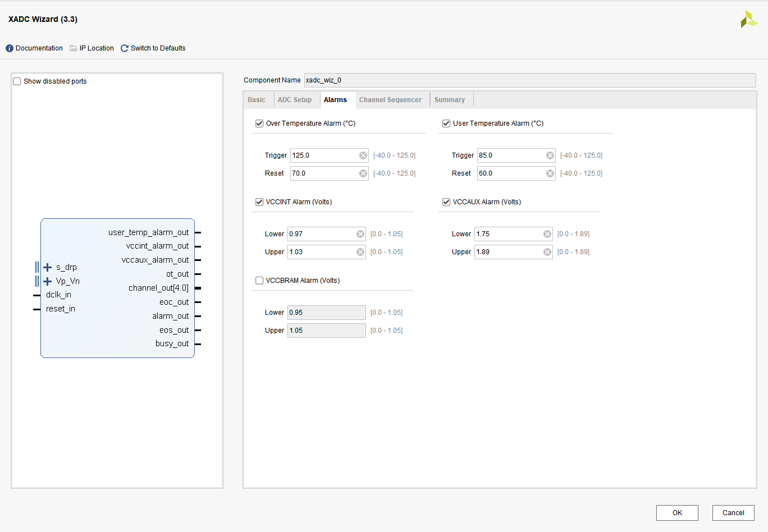
Task: Open the Summary tab
Action: [x=450, y=100]
